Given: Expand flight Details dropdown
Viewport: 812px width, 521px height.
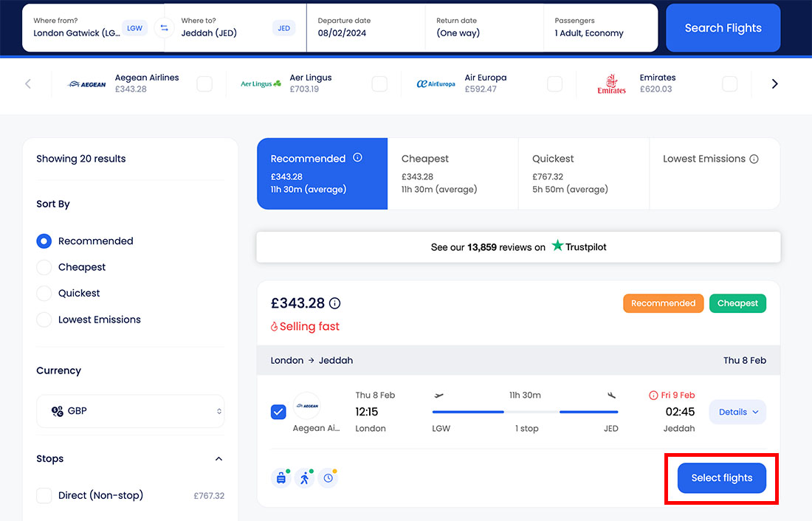Looking at the screenshot, I should coord(737,412).
